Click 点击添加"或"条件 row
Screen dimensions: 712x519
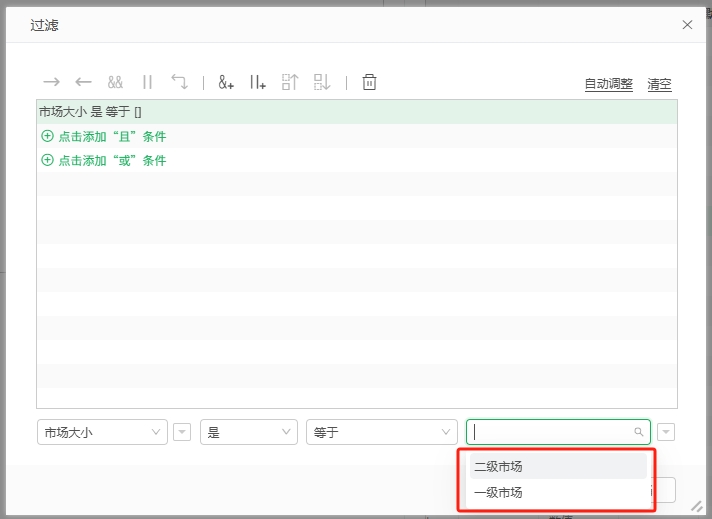111,160
